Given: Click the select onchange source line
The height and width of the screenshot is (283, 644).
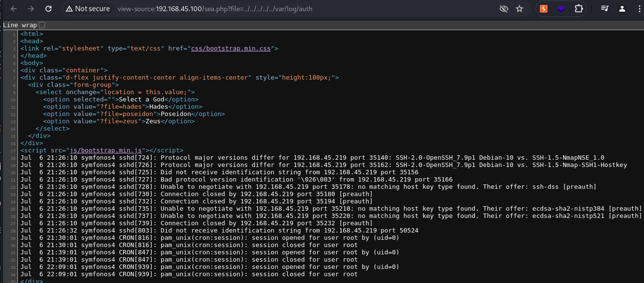Looking at the screenshot, I should [115, 92].
